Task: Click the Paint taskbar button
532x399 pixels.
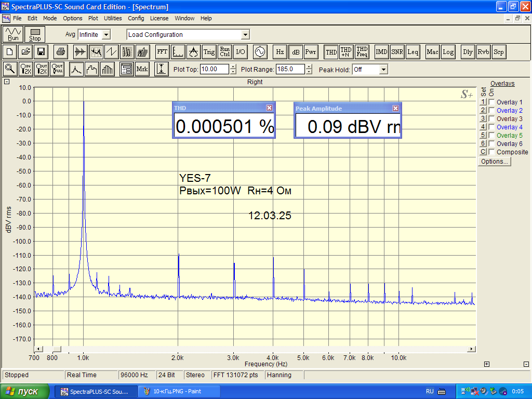Action: coord(174,391)
